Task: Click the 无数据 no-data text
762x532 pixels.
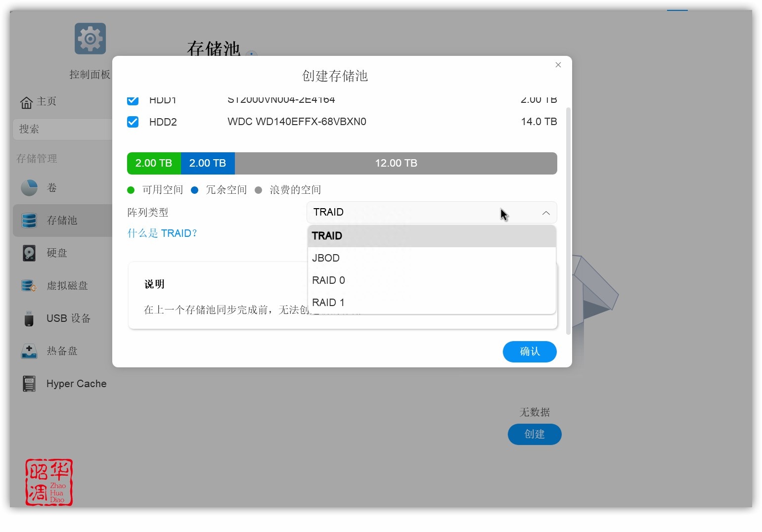Action: coord(535,412)
